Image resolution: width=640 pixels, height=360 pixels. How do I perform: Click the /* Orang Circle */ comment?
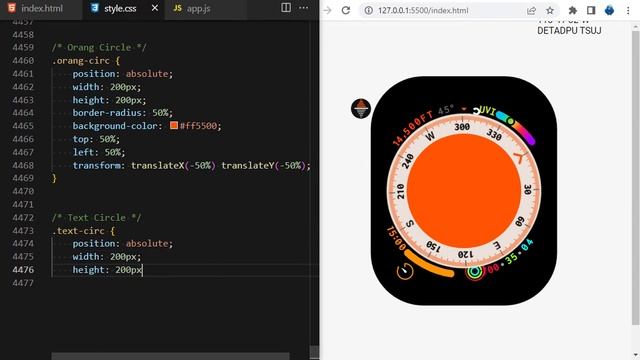[x=99, y=47]
